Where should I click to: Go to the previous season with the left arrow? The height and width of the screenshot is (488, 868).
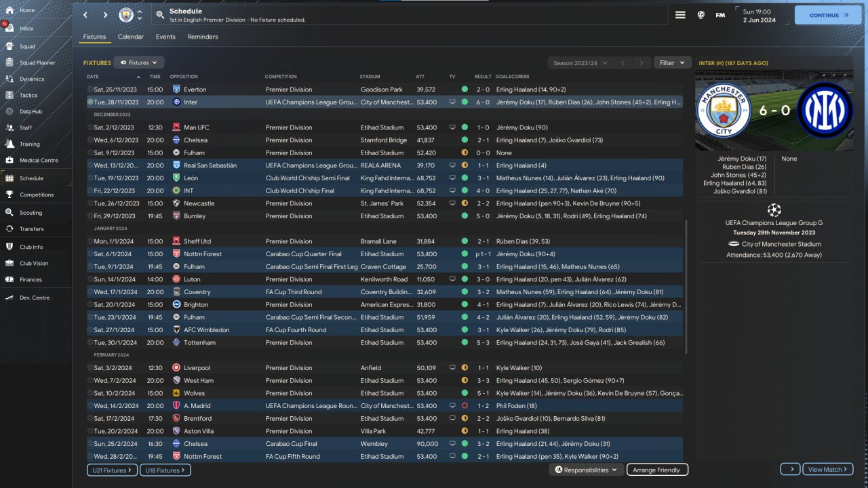(x=623, y=62)
